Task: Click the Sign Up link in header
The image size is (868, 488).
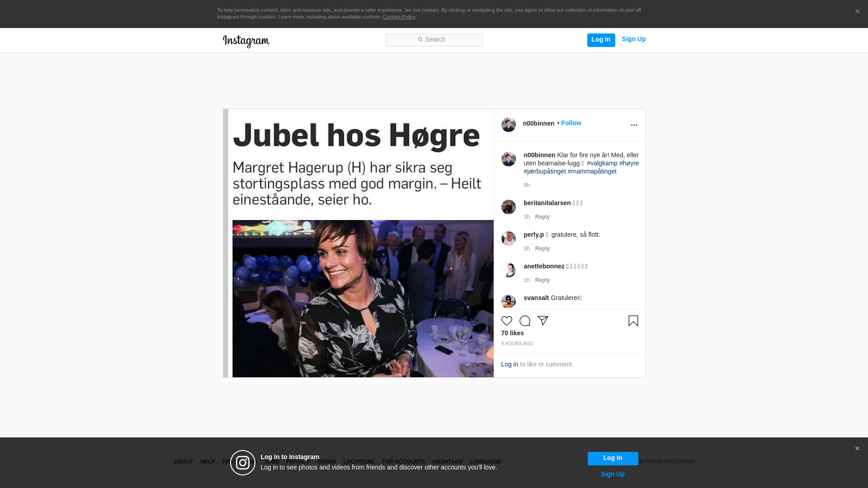Action: 633,39
